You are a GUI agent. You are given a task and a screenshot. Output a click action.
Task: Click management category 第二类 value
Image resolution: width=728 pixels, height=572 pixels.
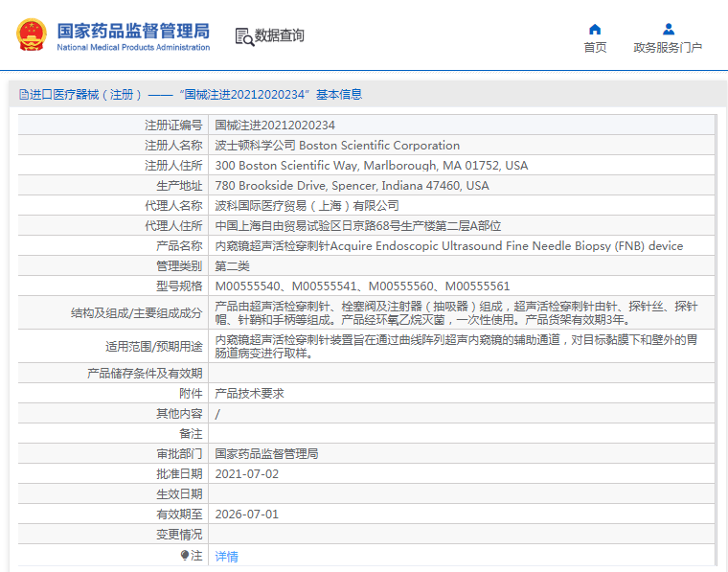point(232,266)
